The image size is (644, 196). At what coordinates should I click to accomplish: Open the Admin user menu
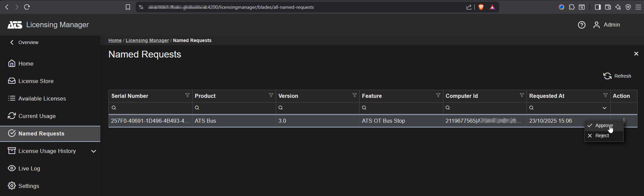click(607, 25)
